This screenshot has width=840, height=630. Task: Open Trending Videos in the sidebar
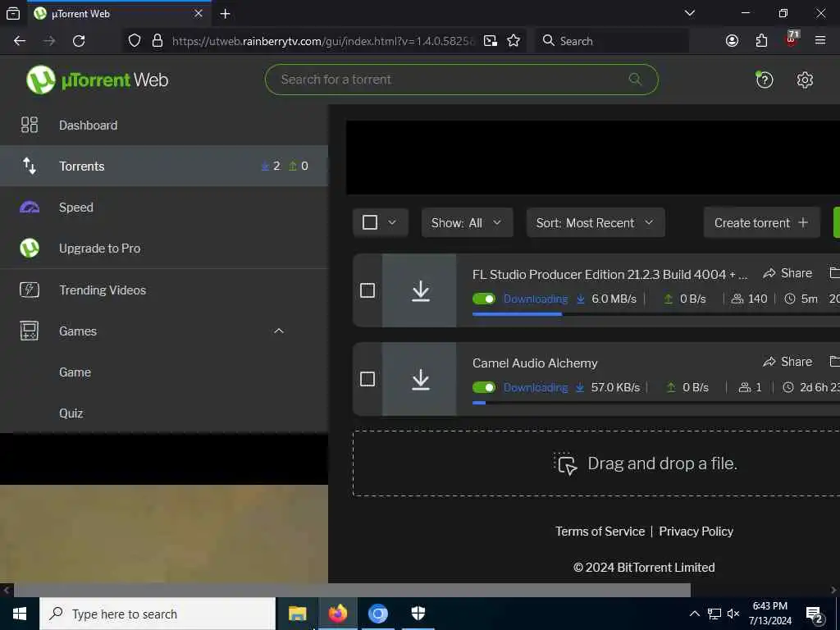point(164,290)
